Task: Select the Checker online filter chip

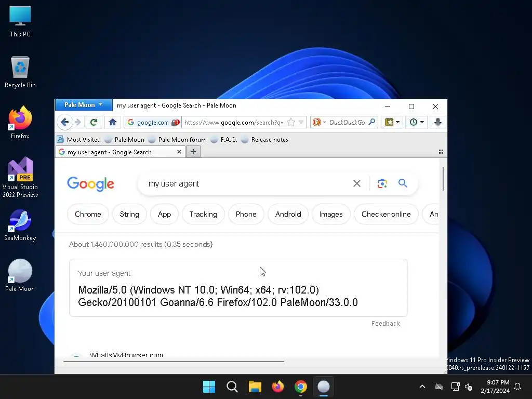Action: [386, 214]
